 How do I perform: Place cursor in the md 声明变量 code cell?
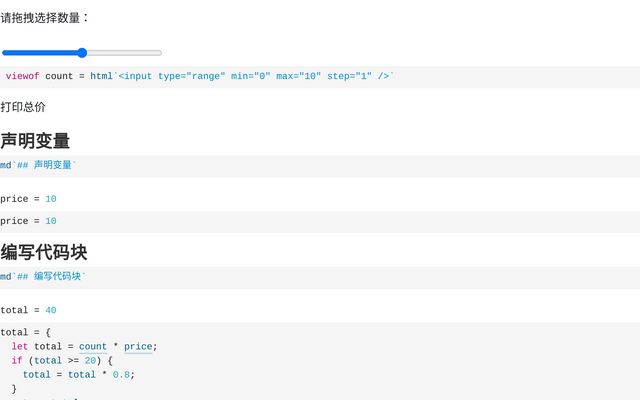[300, 166]
